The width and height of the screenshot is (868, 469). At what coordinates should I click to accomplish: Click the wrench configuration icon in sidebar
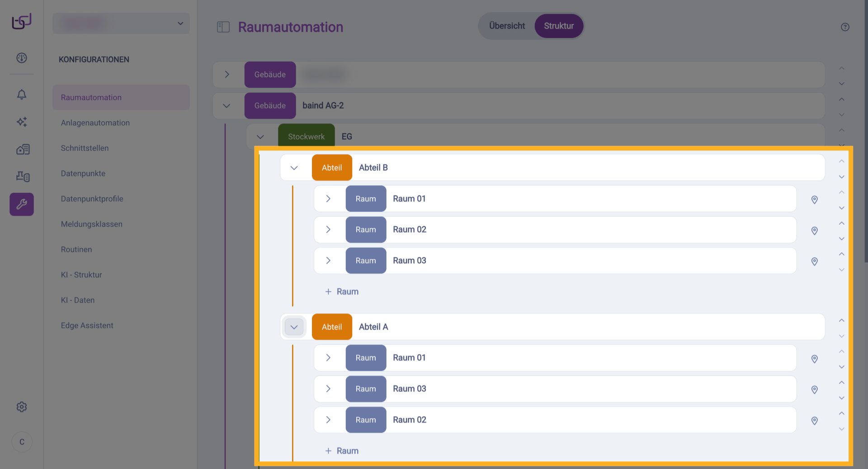pyautogui.click(x=22, y=204)
